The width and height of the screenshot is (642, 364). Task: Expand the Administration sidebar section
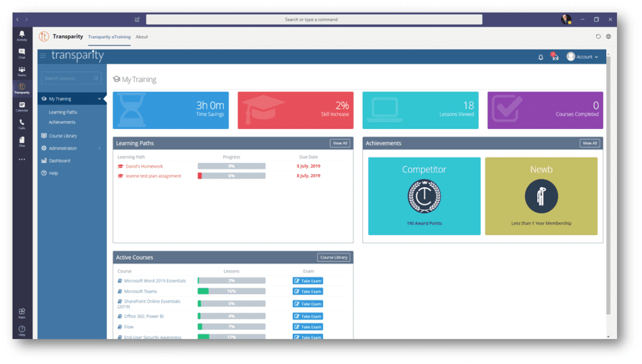pos(99,148)
